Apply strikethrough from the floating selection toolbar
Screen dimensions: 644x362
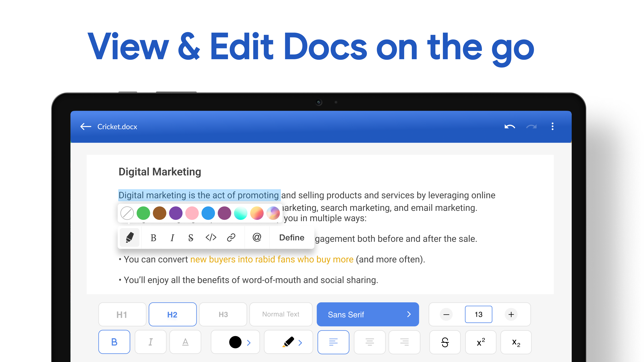point(190,238)
